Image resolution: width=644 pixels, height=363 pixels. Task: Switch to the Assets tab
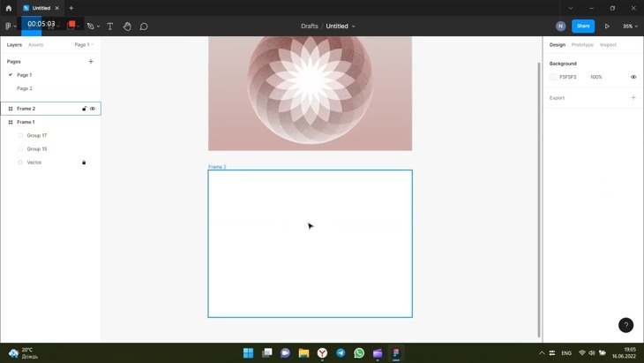[x=35, y=45]
